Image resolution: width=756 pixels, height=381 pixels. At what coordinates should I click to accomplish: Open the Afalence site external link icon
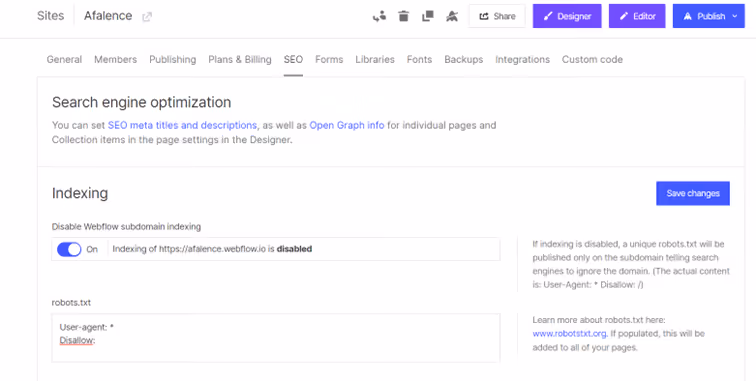coord(147,17)
